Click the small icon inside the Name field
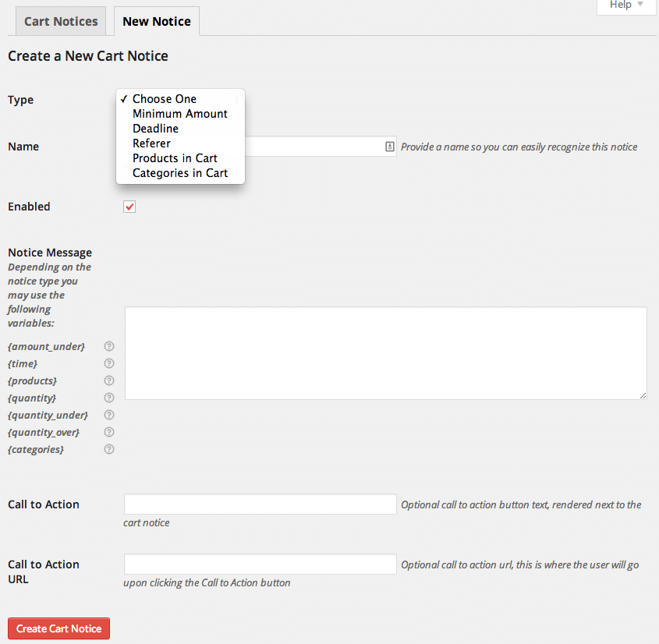This screenshot has width=659, height=644. [389, 147]
